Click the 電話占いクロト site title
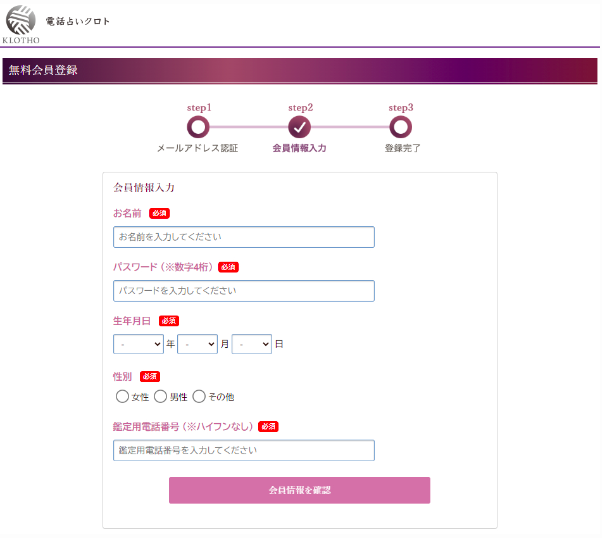Viewport: 602px width, 538px height. [78, 21]
